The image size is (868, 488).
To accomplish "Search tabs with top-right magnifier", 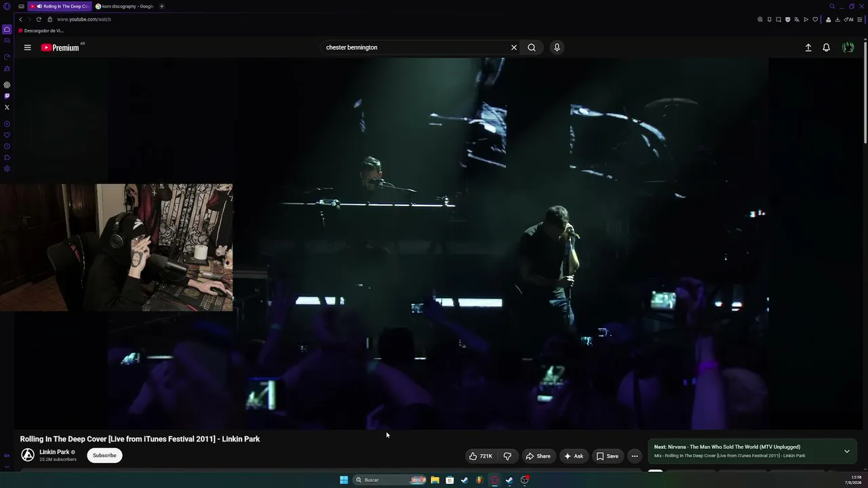I will point(832,6).
